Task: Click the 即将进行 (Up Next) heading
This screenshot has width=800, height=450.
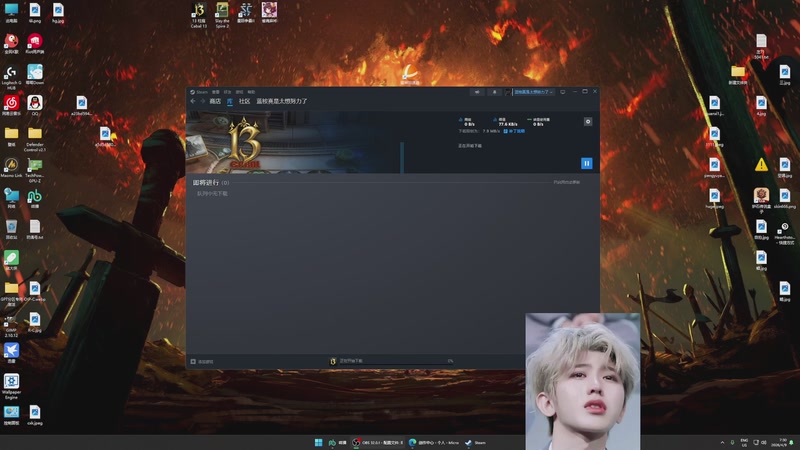Action: click(206, 182)
